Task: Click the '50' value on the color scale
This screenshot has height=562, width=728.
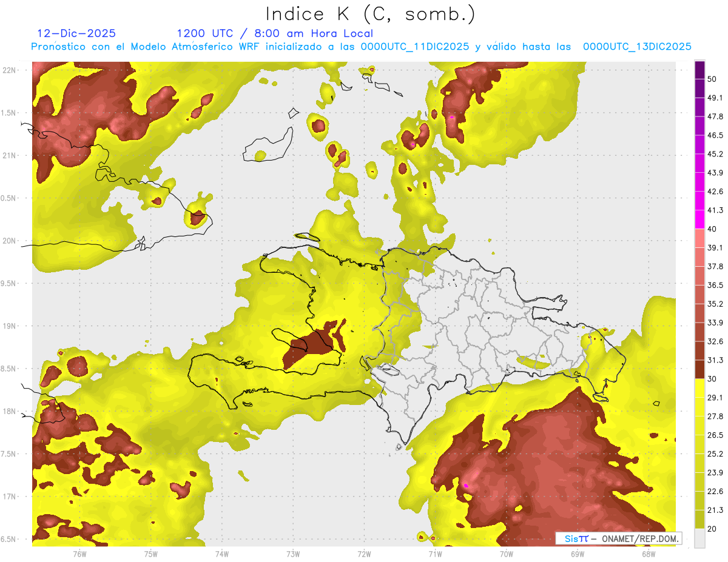Action: coord(712,79)
